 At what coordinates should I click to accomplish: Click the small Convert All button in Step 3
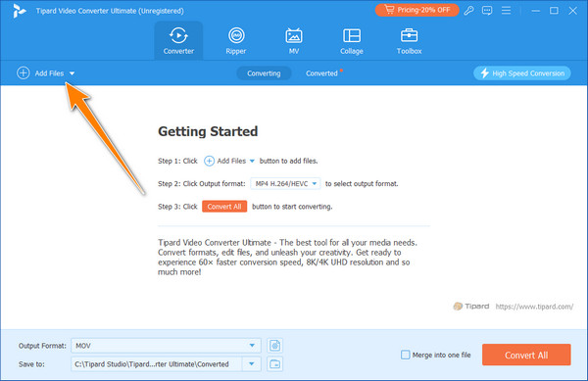click(224, 207)
